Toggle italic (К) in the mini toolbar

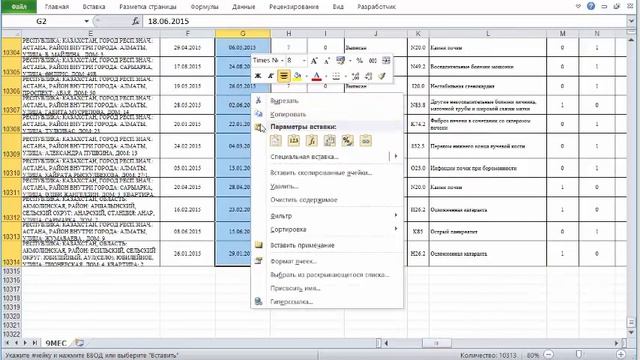pos(271,76)
